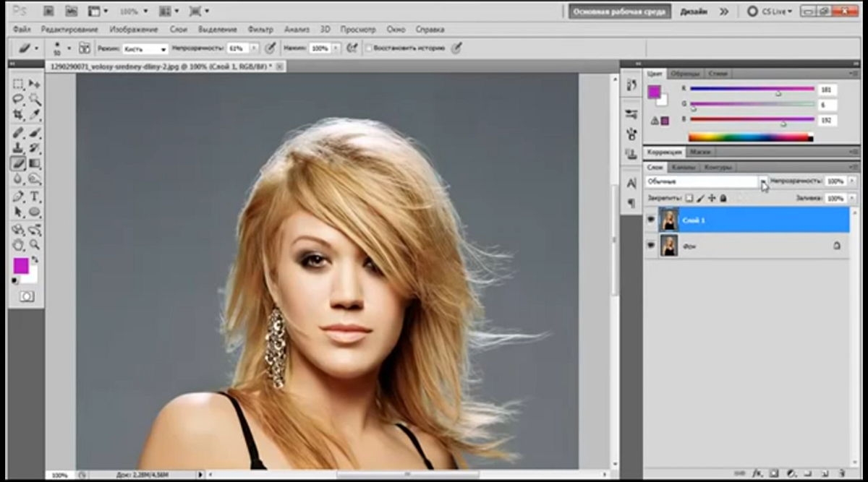Image resolution: width=868 pixels, height=482 pixels.
Task: Select the Dodge tool
Action: click(x=34, y=178)
